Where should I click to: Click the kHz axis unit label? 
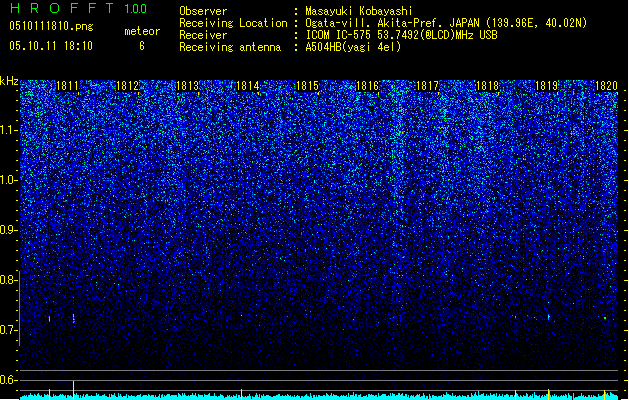coord(9,81)
